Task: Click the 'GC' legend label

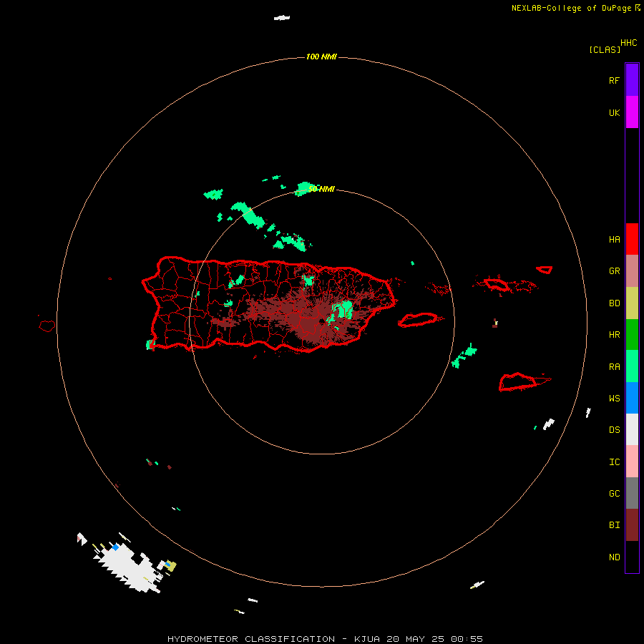Action: (x=614, y=494)
